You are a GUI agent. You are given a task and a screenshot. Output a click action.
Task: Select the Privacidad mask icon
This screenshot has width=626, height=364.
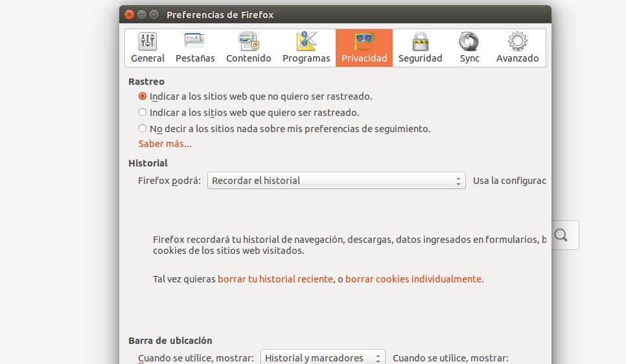[364, 42]
